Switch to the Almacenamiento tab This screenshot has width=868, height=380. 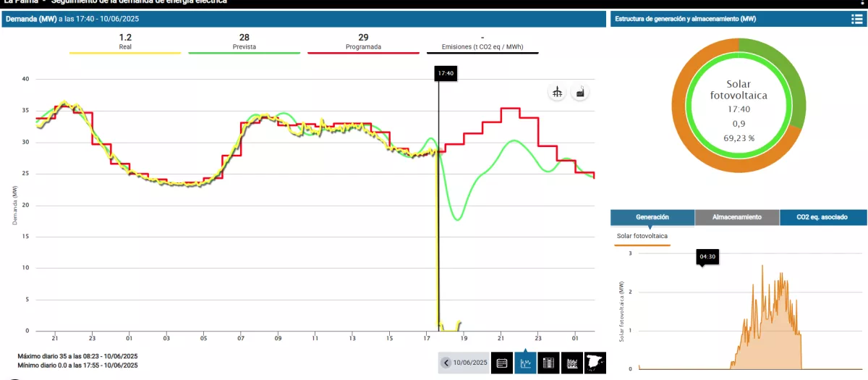tap(737, 217)
